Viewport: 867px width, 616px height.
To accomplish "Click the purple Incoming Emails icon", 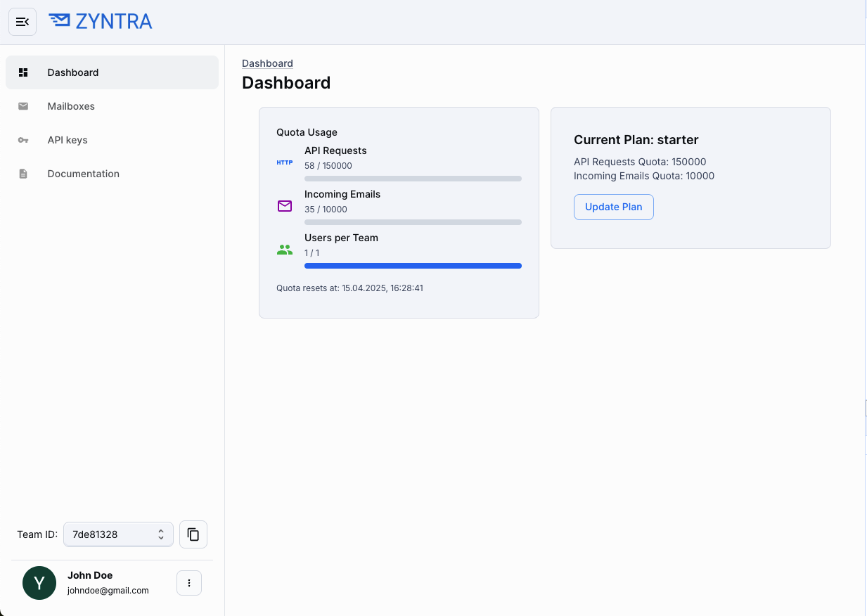I will click(x=285, y=206).
